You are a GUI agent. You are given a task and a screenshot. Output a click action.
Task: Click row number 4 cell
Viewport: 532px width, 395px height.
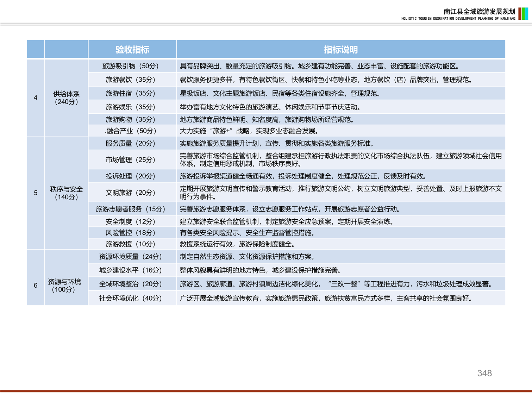[36, 98]
